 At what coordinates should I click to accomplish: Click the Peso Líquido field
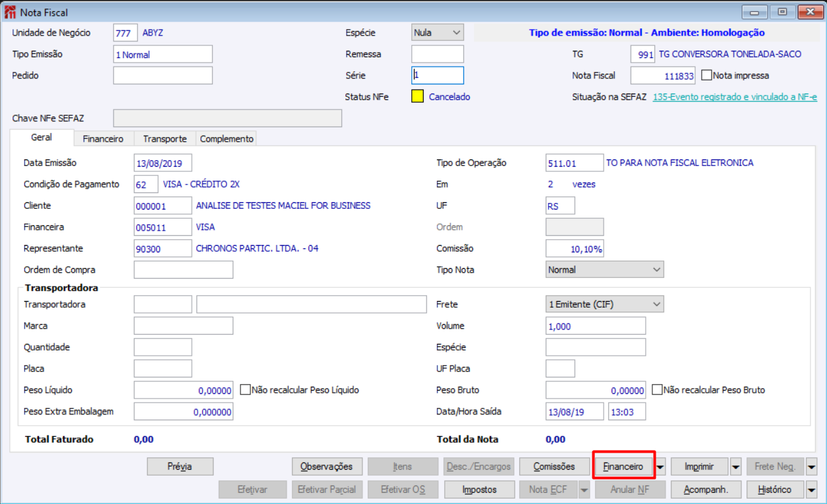pyautogui.click(x=183, y=390)
